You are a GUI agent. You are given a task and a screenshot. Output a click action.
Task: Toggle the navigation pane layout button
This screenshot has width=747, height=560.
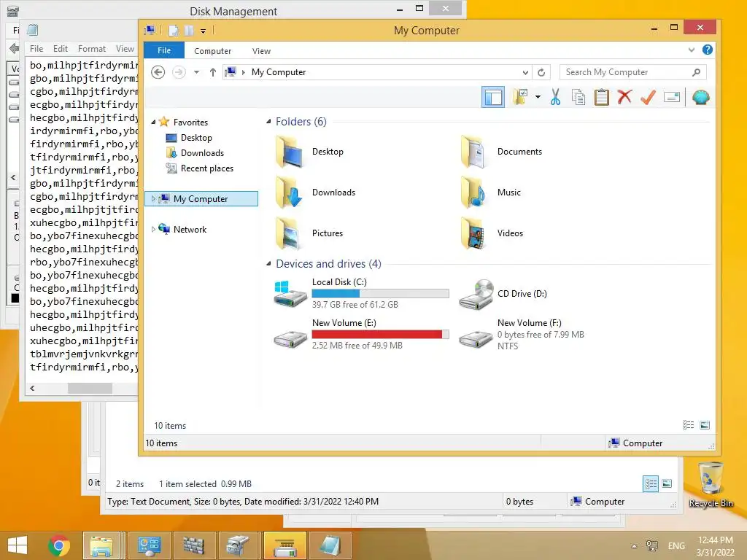tap(493, 98)
